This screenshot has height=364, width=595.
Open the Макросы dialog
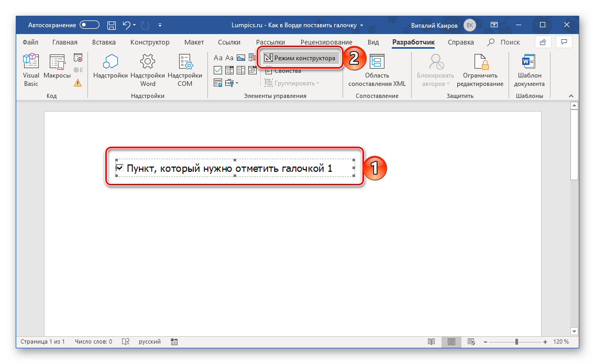click(x=57, y=67)
